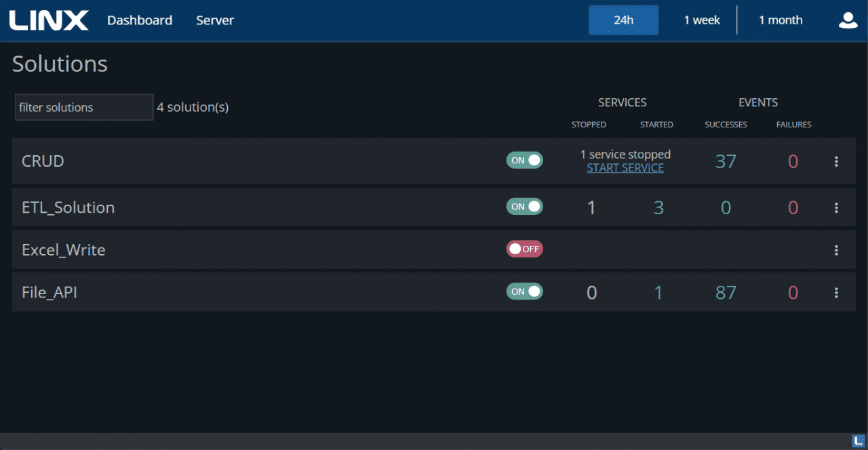Turn on the Excel_Write solution

[524, 249]
